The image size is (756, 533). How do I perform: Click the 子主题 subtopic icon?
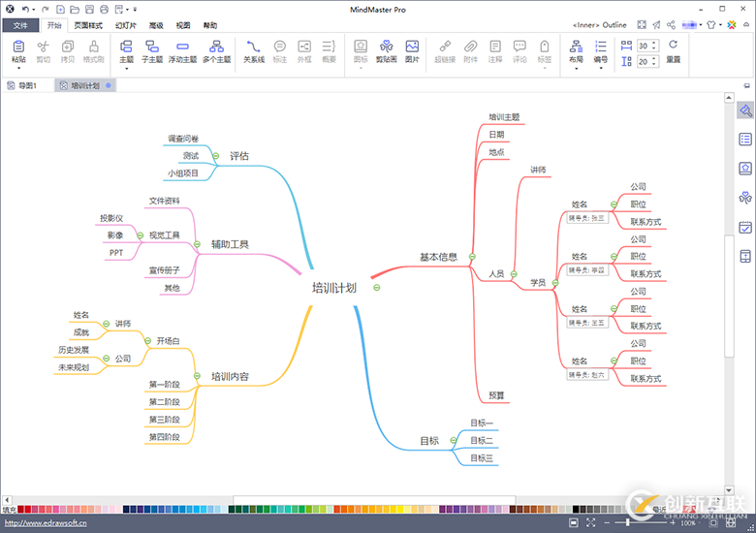coord(152,51)
